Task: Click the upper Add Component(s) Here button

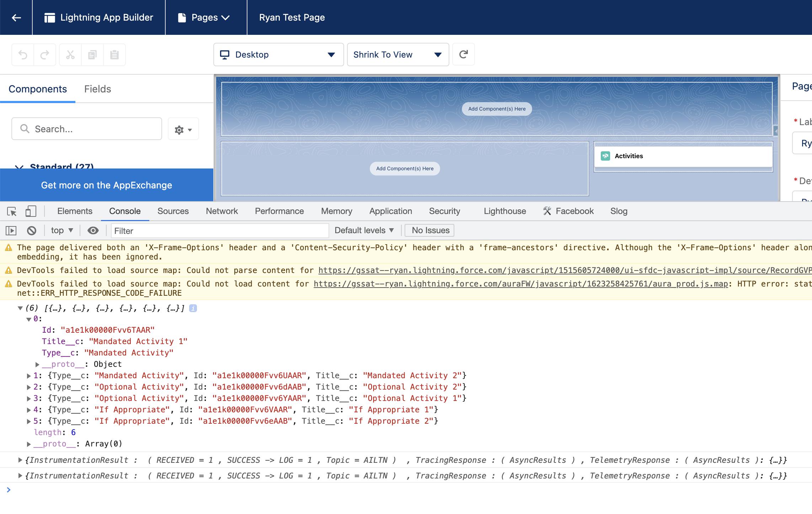Action: [496, 109]
